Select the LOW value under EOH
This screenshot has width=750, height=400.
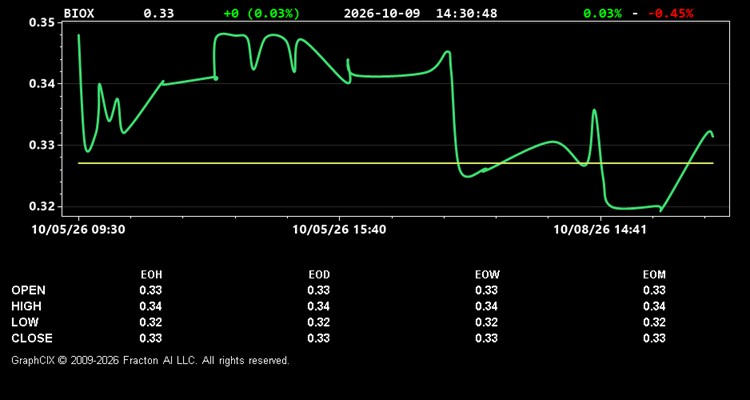point(151,322)
